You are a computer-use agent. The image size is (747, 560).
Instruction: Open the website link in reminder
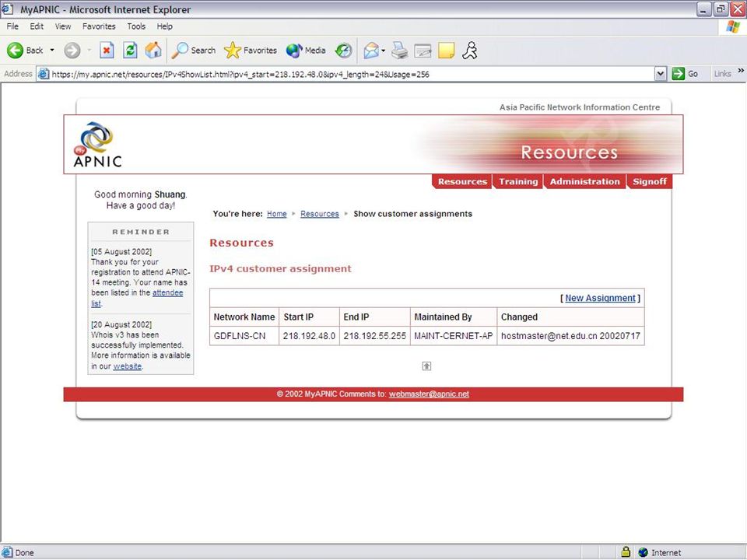coord(127,366)
